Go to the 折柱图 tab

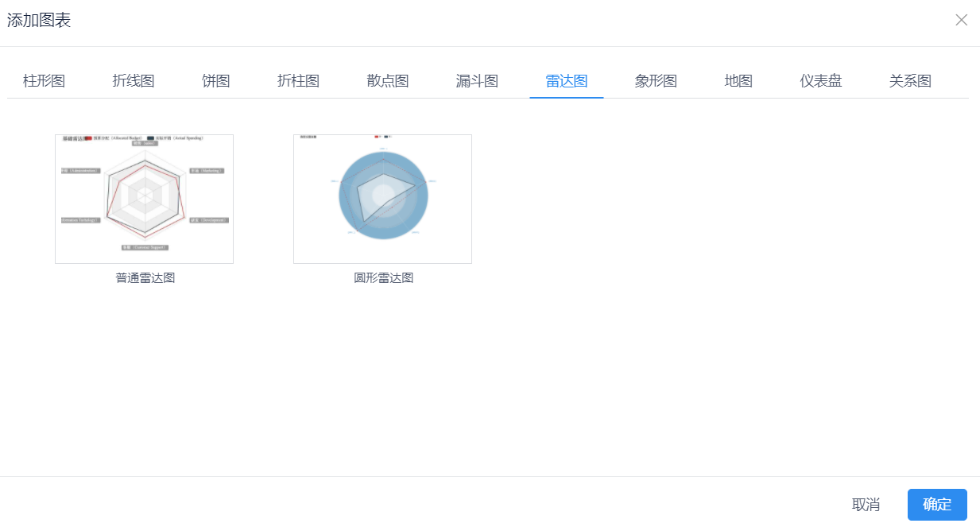298,80
